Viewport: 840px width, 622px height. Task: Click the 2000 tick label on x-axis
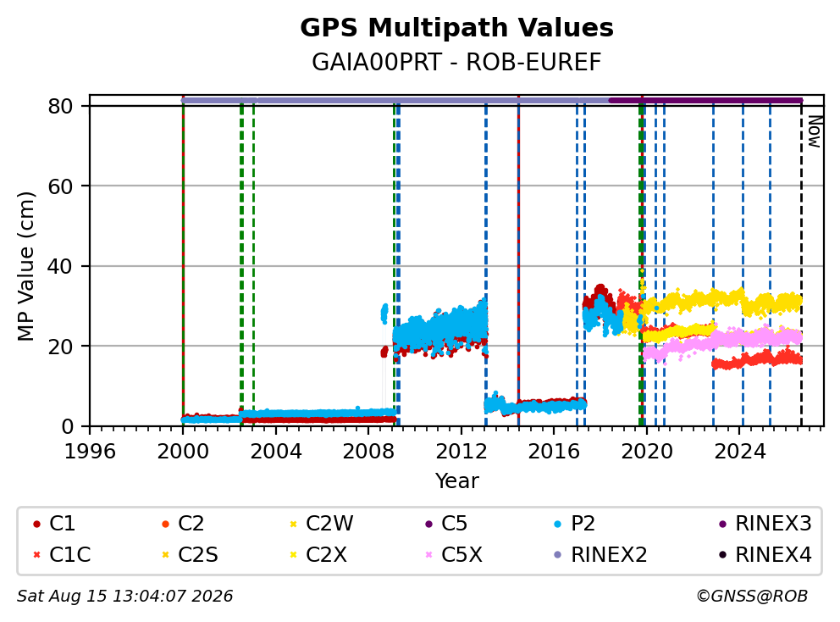[183, 452]
